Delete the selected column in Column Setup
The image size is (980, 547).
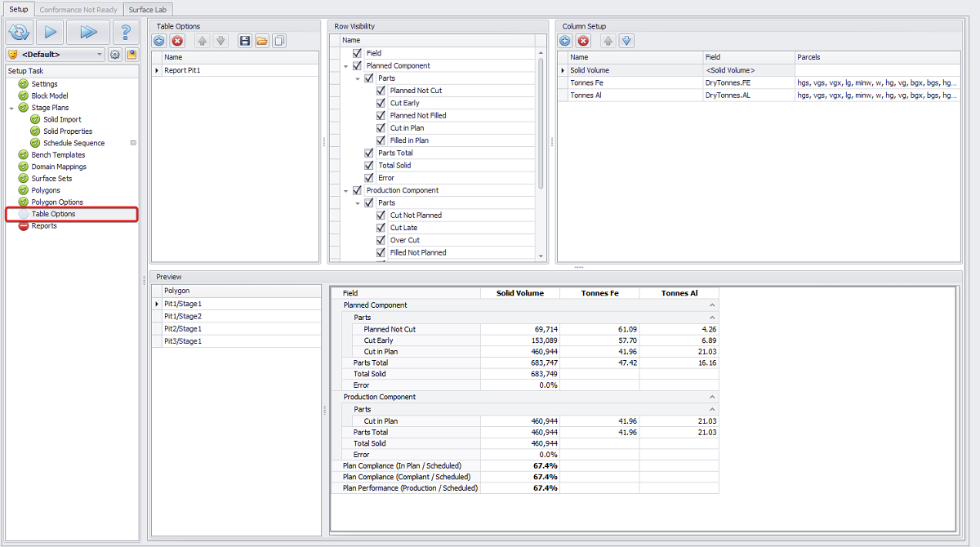(583, 41)
